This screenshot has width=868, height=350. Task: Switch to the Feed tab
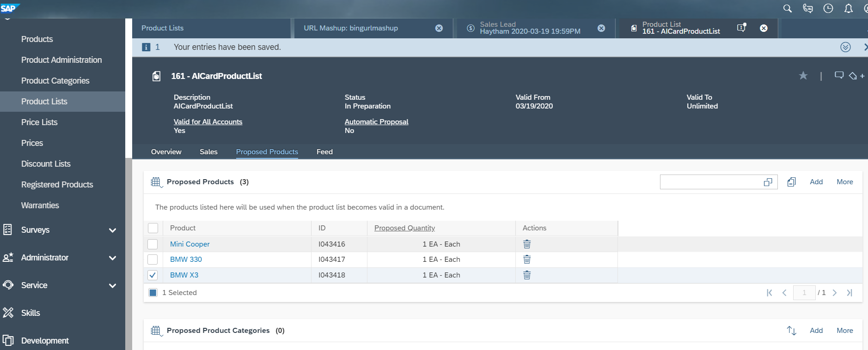324,152
